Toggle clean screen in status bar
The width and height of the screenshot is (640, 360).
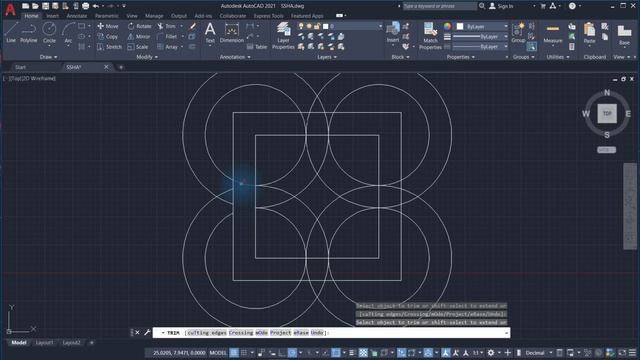pyautogui.click(x=622, y=353)
